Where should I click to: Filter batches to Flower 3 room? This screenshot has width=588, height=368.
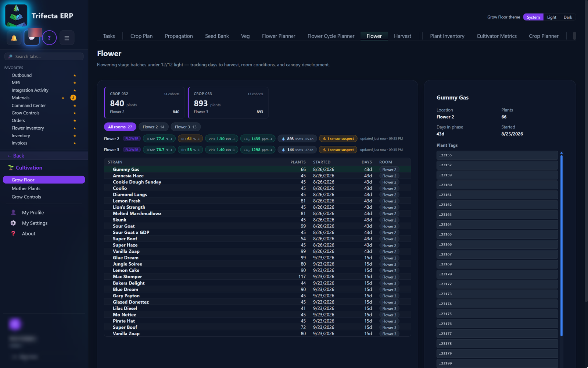click(x=186, y=127)
